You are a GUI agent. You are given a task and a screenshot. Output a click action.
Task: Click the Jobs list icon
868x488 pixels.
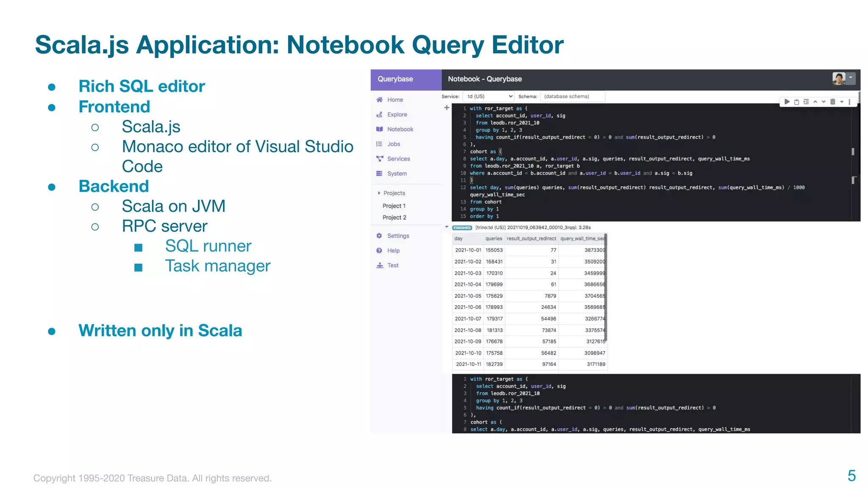pyautogui.click(x=379, y=144)
